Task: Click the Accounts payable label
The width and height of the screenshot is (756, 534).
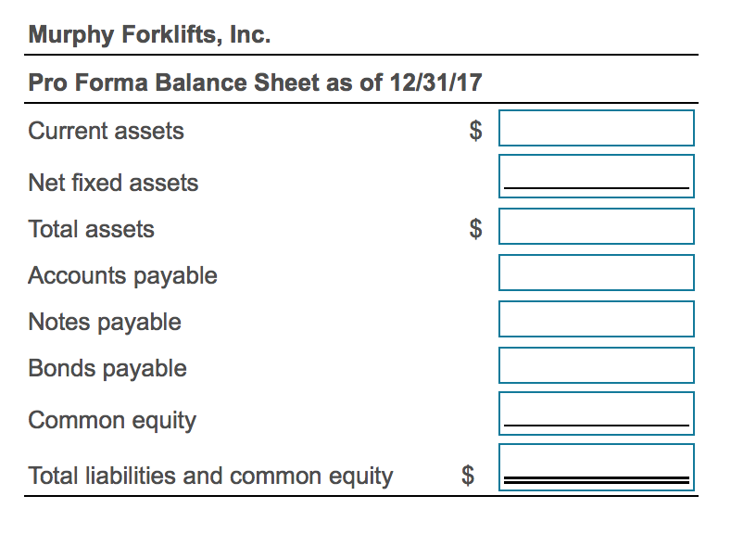Action: click(122, 275)
